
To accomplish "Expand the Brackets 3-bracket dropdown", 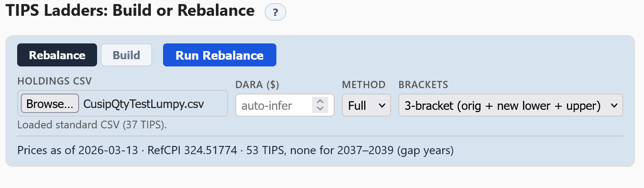I will point(510,105).
